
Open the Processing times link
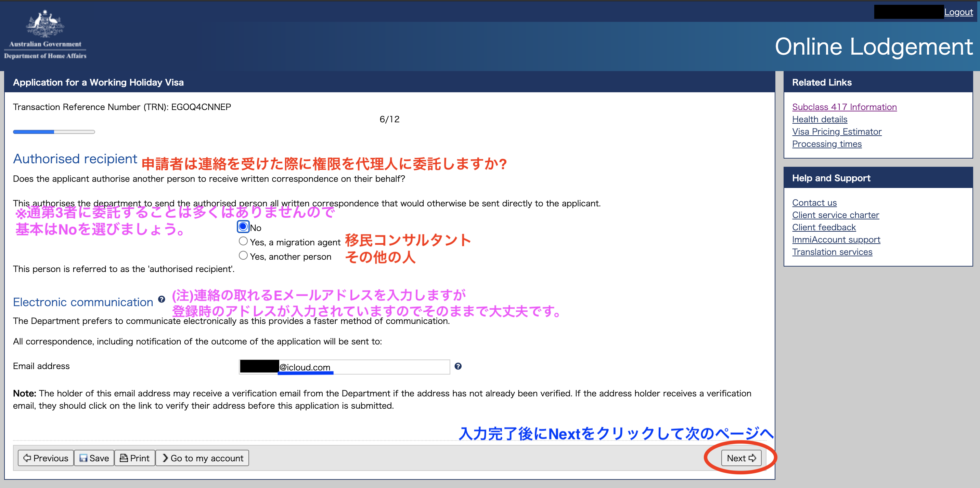827,144
